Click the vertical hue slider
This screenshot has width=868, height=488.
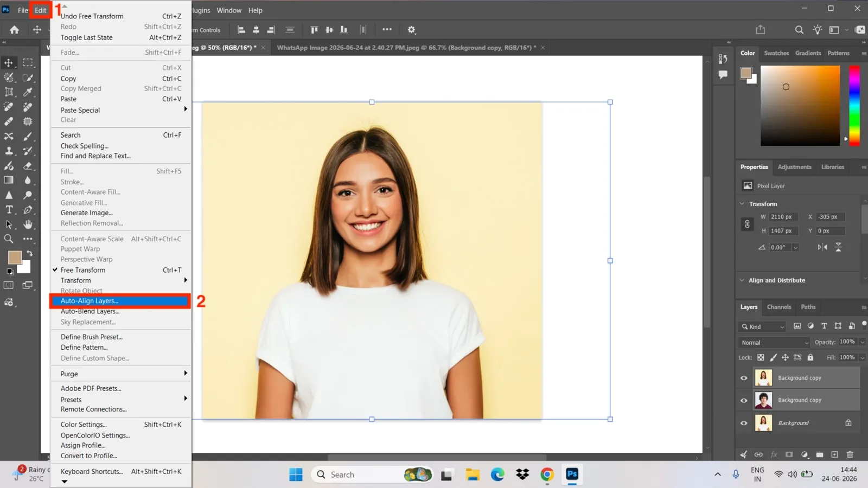(854, 105)
